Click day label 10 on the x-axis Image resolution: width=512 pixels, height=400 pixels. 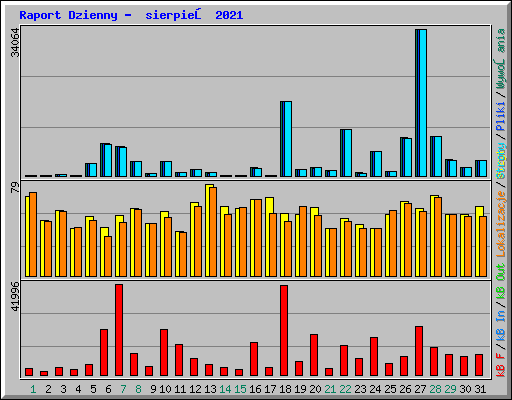point(165,389)
